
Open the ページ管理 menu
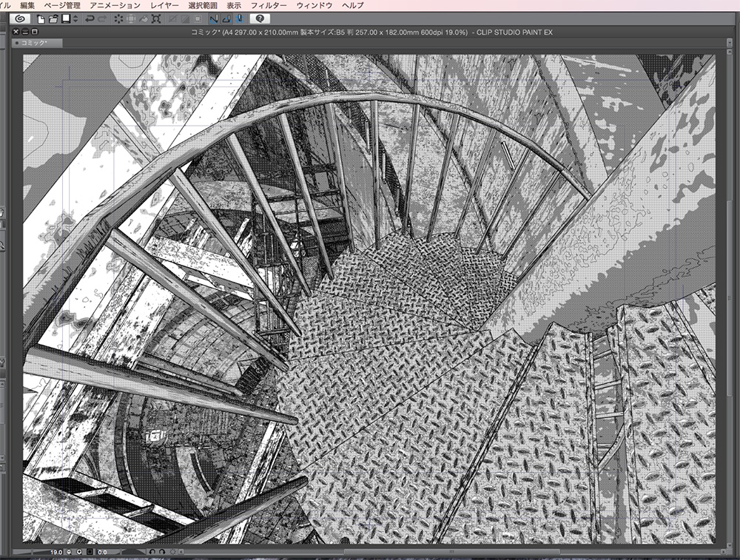tap(62, 5)
